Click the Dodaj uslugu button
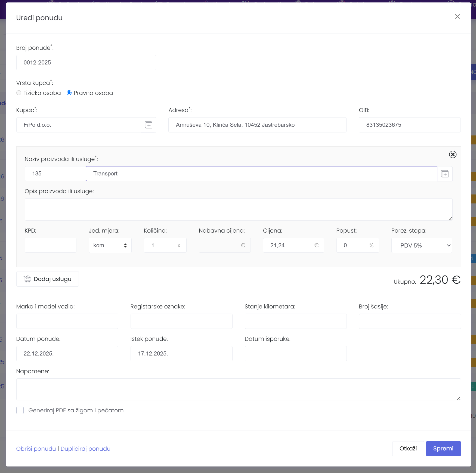This screenshot has width=476, height=473. click(48, 279)
